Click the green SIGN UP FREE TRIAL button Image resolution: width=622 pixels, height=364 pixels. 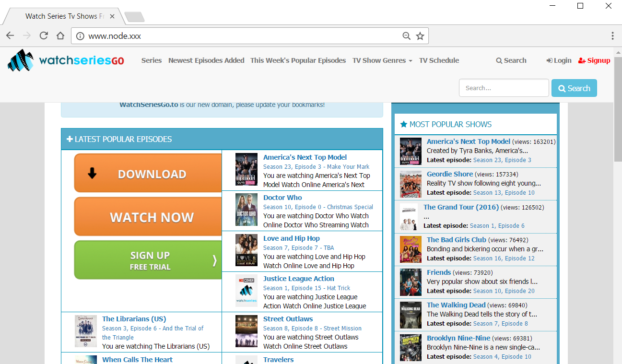tap(148, 260)
